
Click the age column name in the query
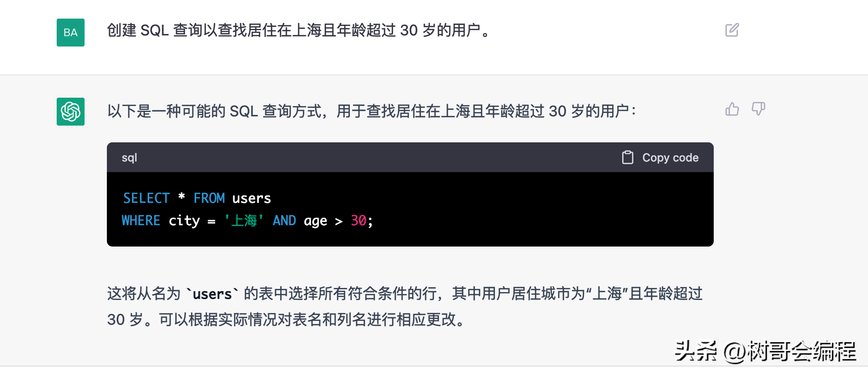pos(316,220)
